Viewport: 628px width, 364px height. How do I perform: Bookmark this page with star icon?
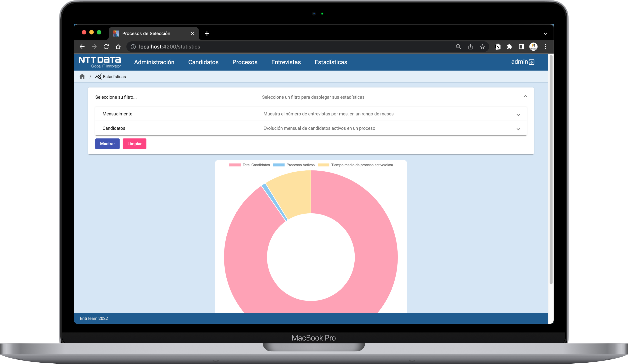(483, 47)
